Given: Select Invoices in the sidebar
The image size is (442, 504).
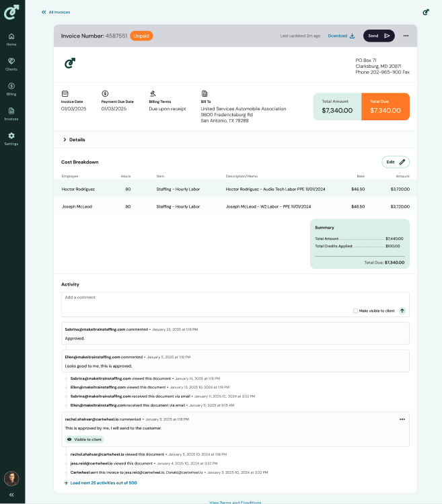Looking at the screenshot, I should [x=11, y=113].
